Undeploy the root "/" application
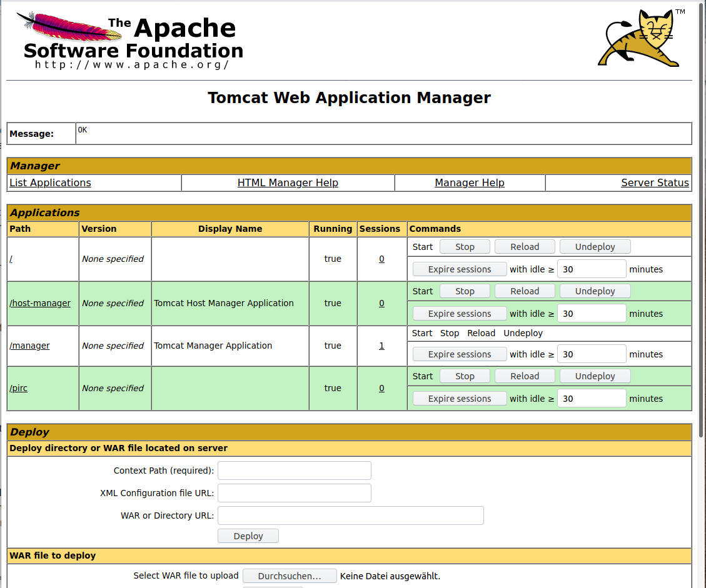706x588 pixels. pyautogui.click(x=595, y=247)
